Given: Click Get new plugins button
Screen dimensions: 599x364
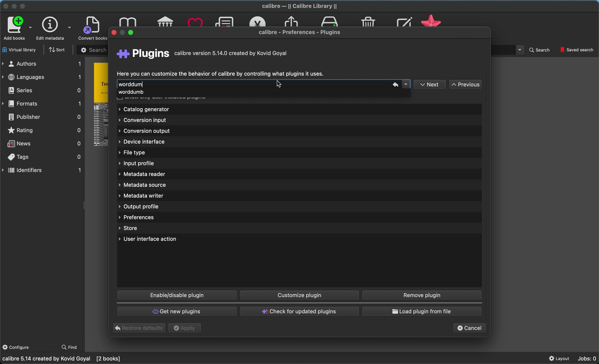Looking at the screenshot, I should tap(177, 311).
